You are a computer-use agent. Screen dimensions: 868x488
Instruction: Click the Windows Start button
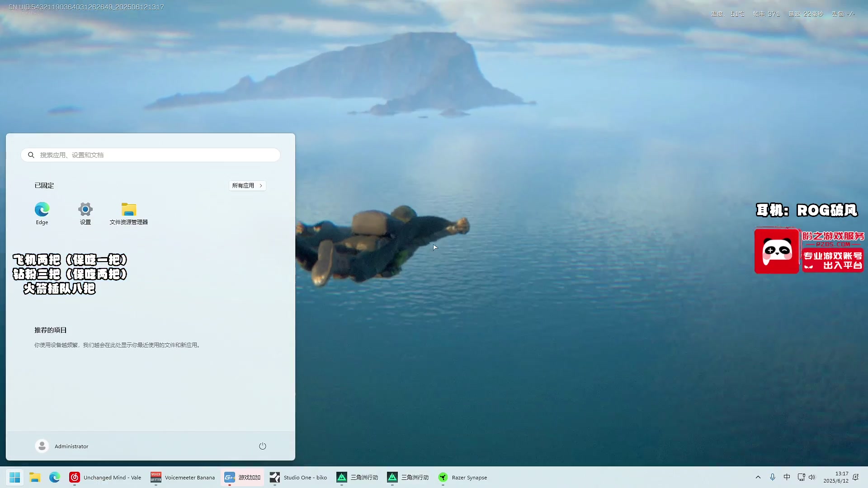click(15, 478)
